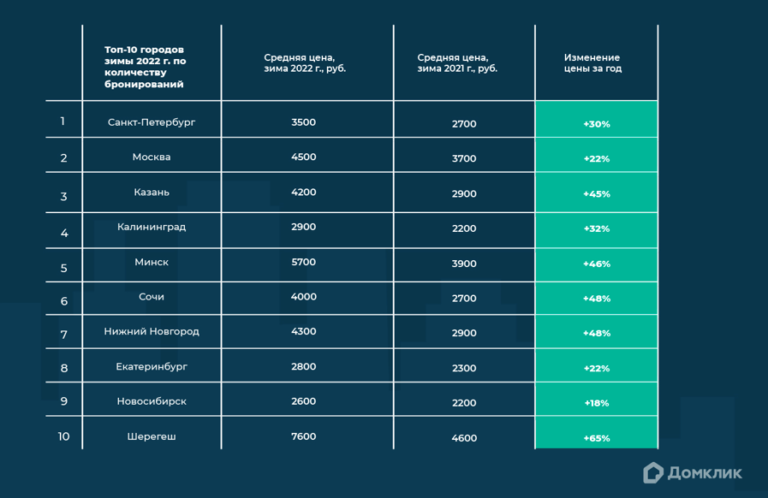
Task: Select the Нижний Новгород city cell
Action: pyautogui.click(x=151, y=331)
